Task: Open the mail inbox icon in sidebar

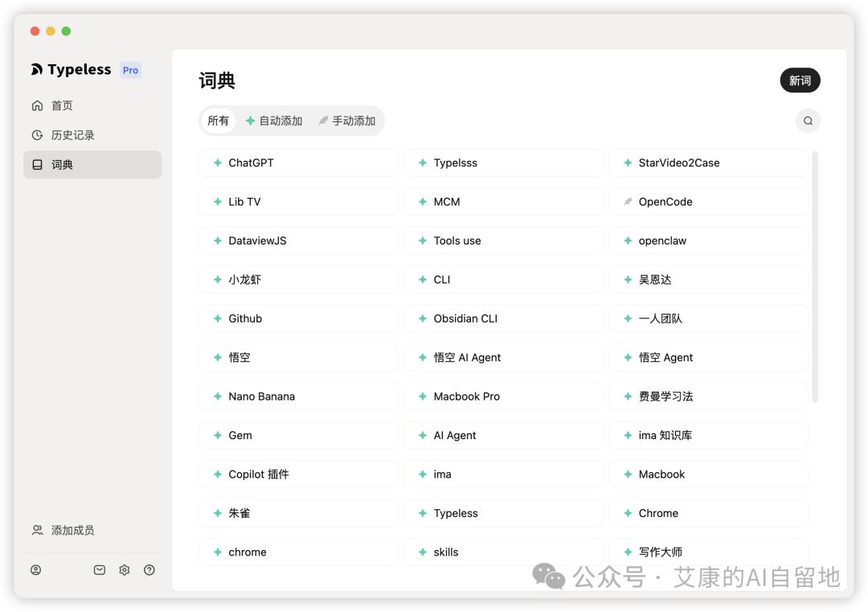Action: pos(100,570)
